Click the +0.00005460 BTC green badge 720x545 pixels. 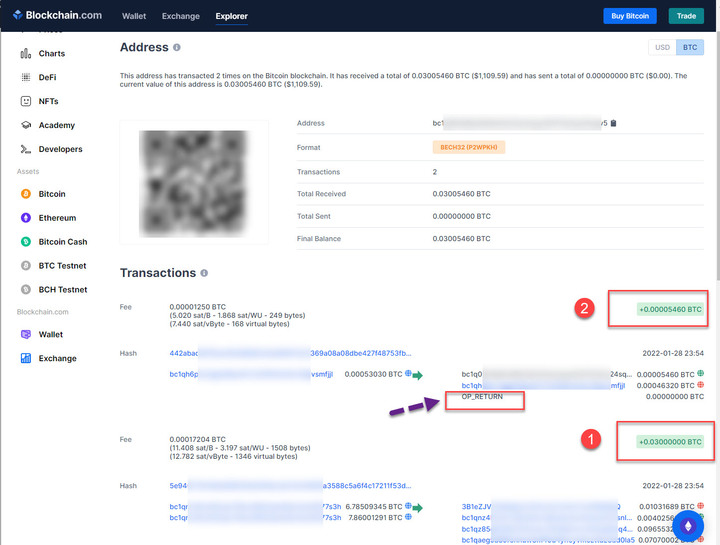coord(670,309)
